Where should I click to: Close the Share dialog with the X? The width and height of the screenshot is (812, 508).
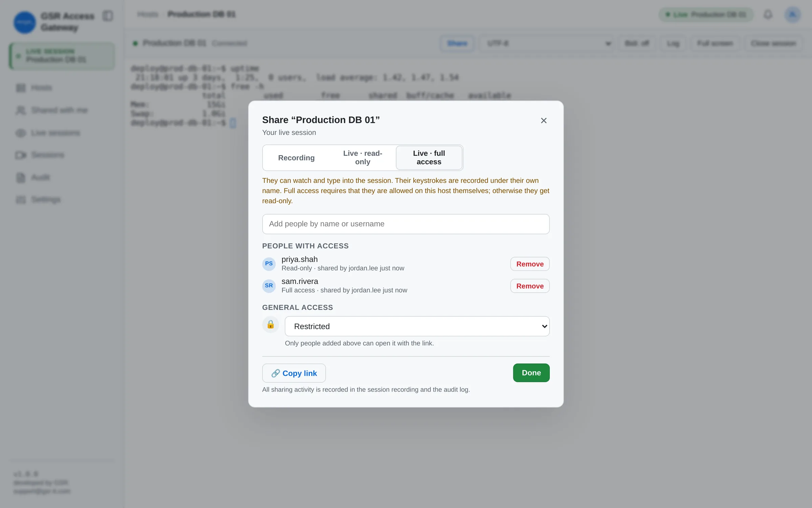(x=544, y=121)
